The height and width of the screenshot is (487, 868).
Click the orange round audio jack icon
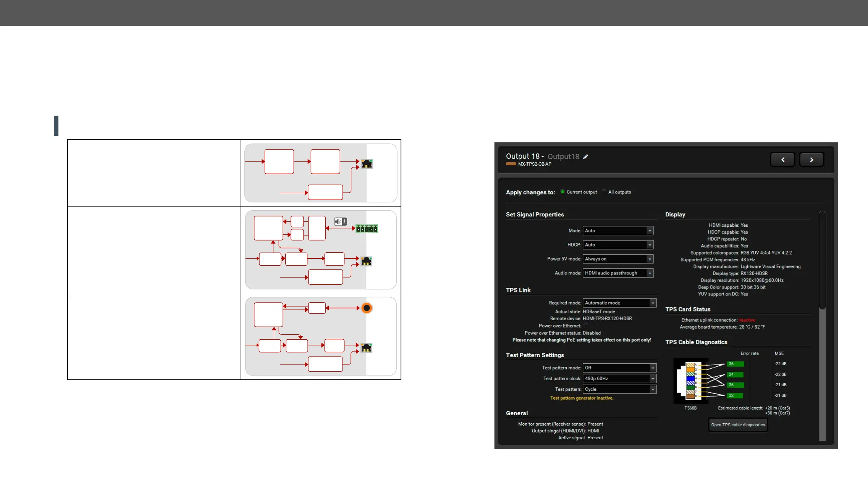click(x=367, y=308)
